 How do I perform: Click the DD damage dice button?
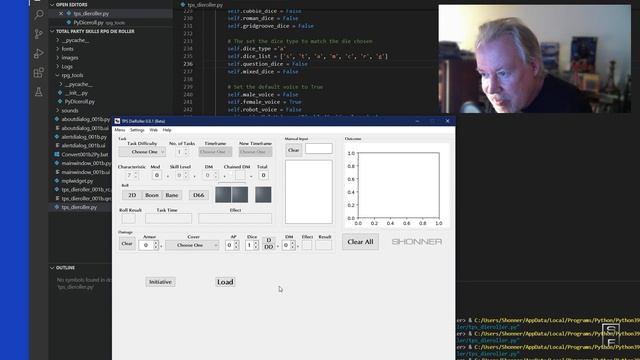tap(269, 247)
